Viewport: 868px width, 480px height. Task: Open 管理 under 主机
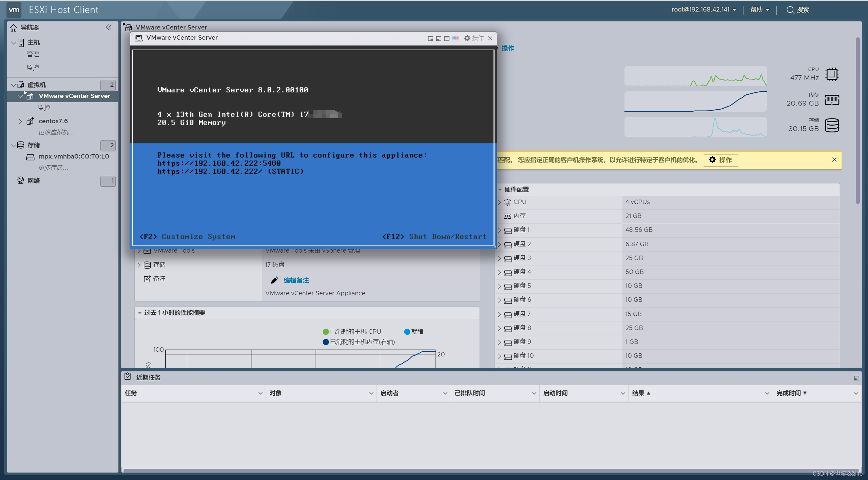point(33,54)
